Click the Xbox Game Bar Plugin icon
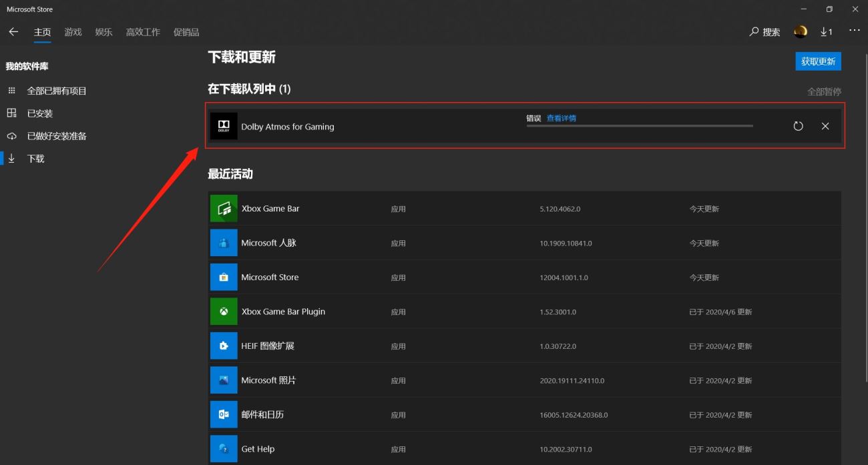Image resolution: width=868 pixels, height=465 pixels. [224, 312]
